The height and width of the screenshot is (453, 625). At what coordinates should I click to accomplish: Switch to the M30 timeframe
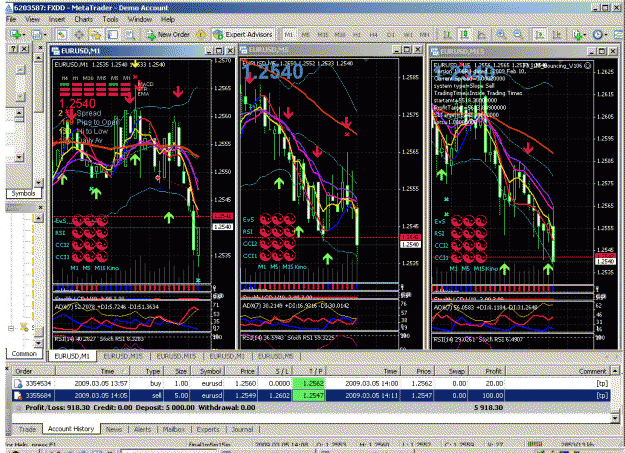click(340, 35)
